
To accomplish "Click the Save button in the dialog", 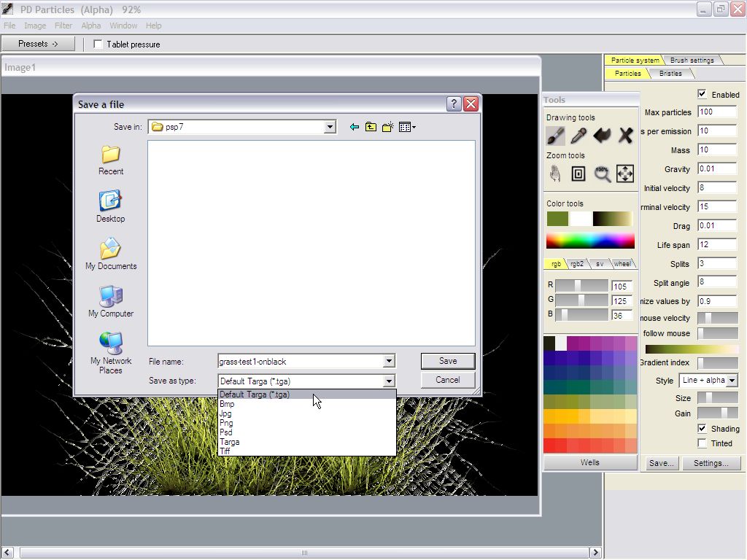I will pos(448,361).
